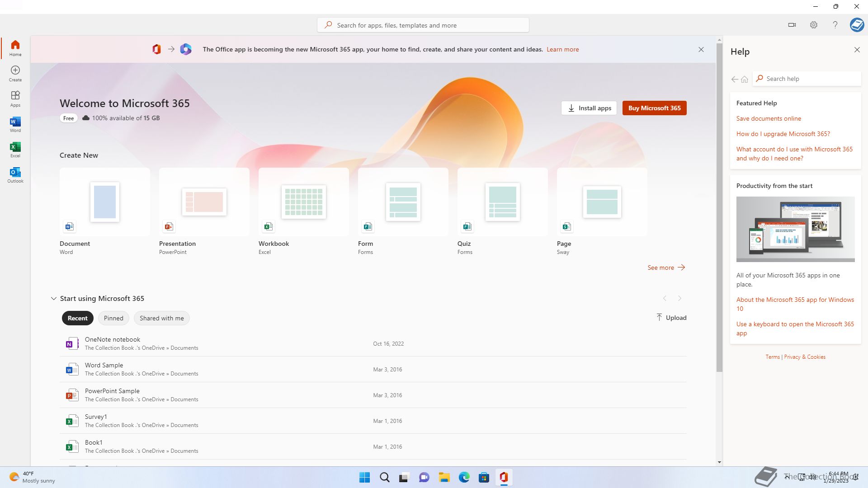Open Microsoft Edge from the taskbar
The width and height of the screenshot is (868, 488).
[464, 477]
